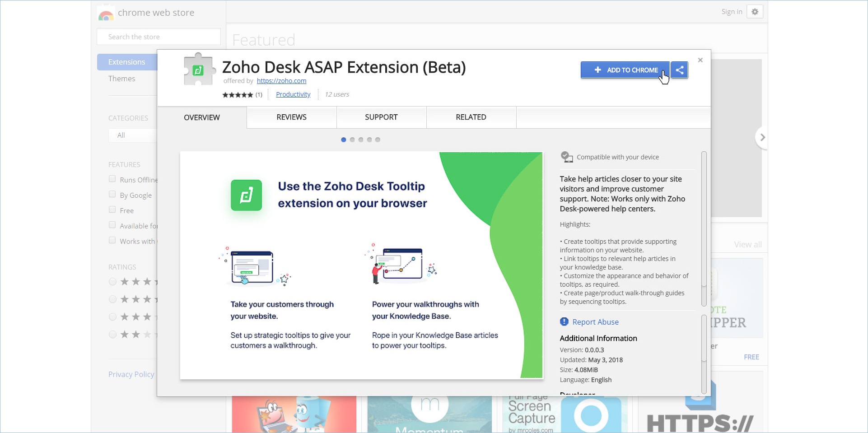Click the five-star rating of the extension
This screenshot has height=433, width=868.
click(x=238, y=95)
